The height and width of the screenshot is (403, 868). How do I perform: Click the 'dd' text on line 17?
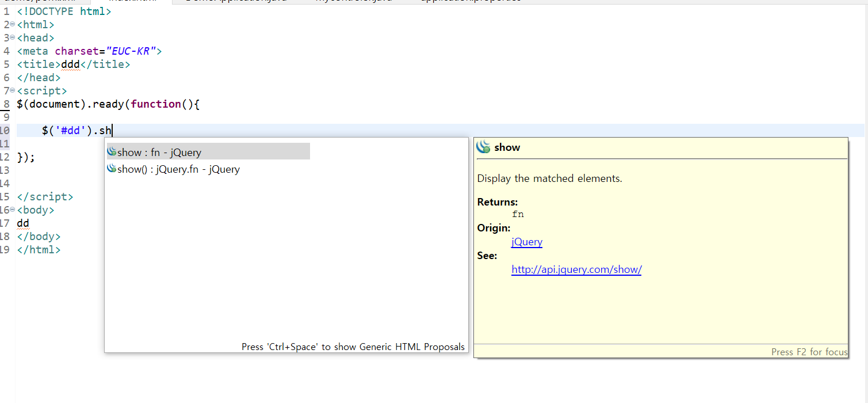click(x=23, y=223)
